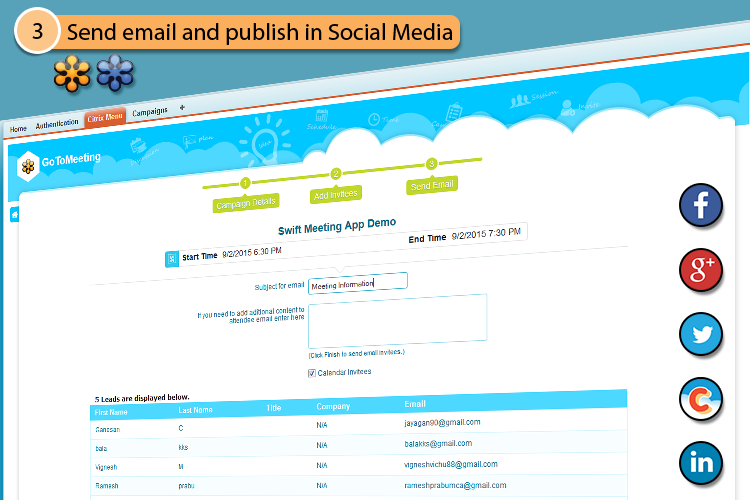Click Swift Meeting App Demo title
The width and height of the screenshot is (750, 500).
[x=337, y=226]
